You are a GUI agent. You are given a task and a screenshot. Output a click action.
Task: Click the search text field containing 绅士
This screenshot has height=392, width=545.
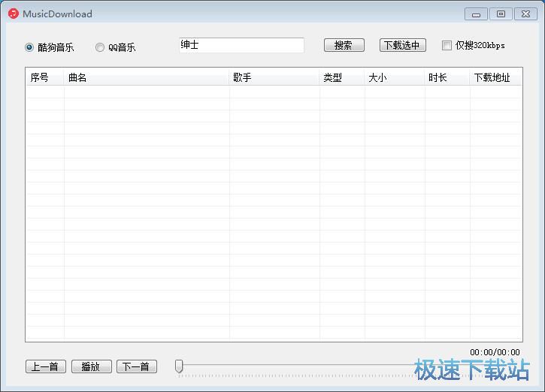[x=241, y=45]
